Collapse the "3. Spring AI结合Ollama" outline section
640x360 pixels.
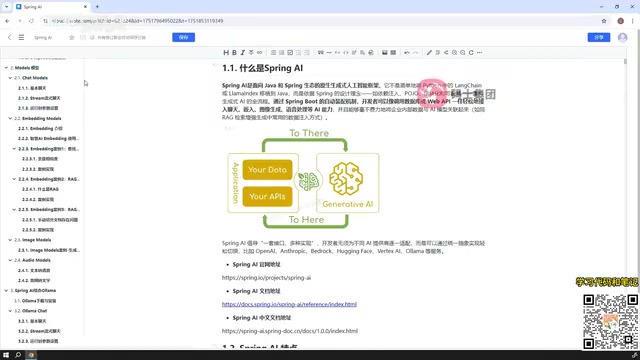(6, 291)
